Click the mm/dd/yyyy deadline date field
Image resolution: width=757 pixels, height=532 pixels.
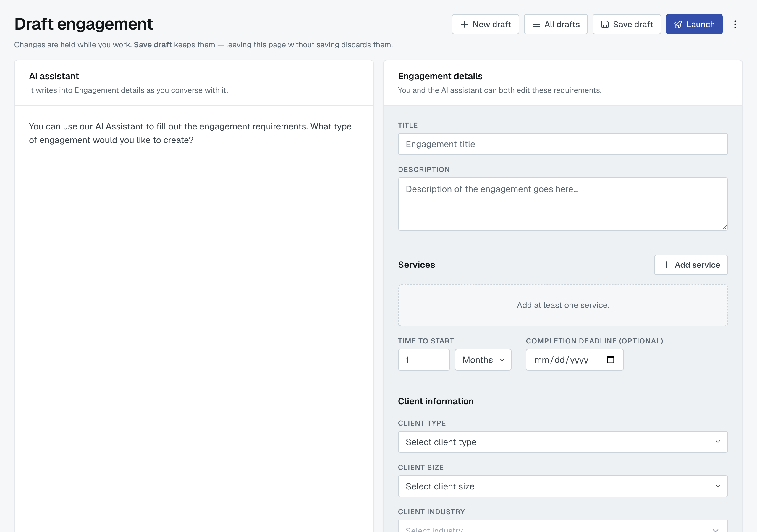574,360
